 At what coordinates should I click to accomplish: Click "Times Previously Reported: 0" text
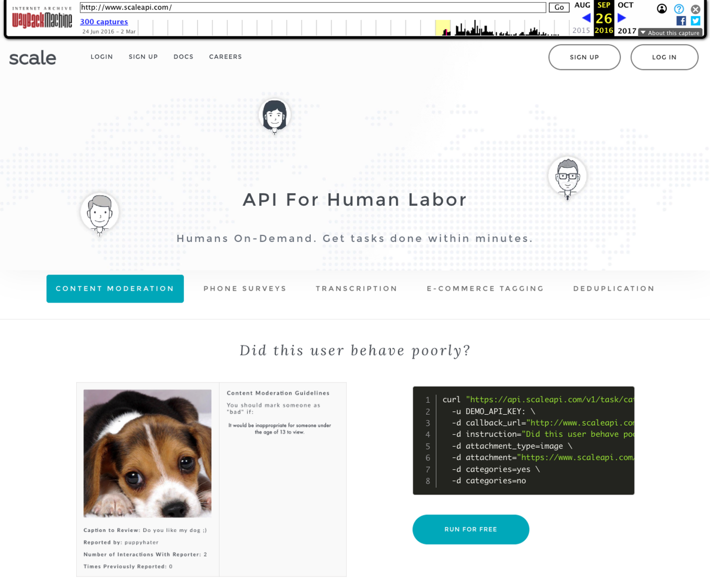pos(128,567)
